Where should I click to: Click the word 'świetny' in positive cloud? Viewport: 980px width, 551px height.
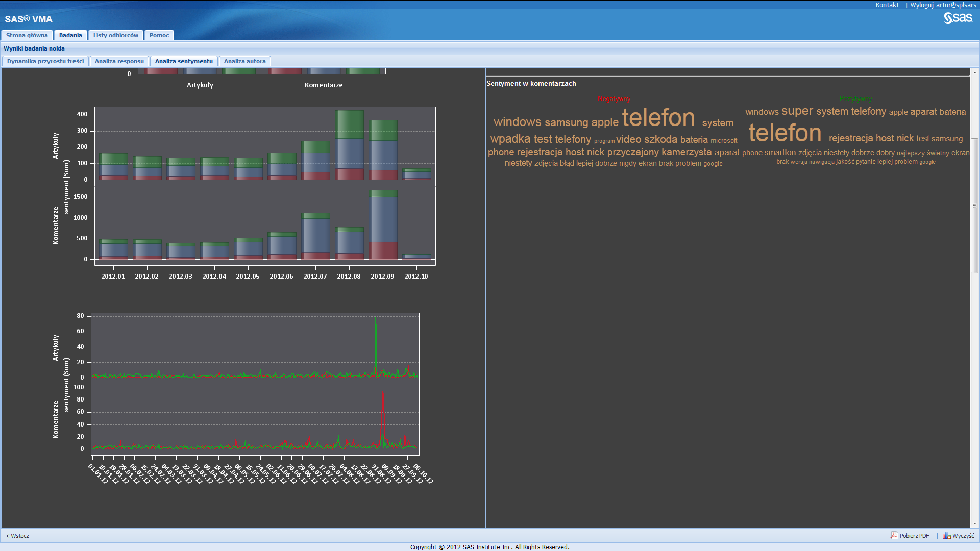(x=938, y=153)
